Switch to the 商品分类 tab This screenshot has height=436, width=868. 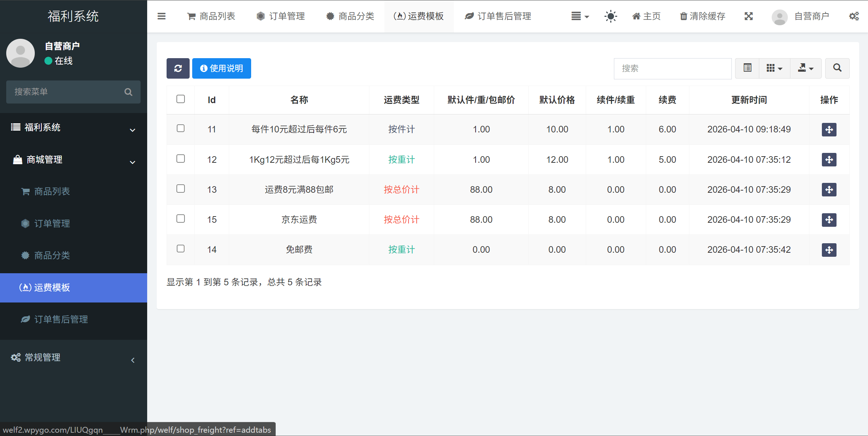[350, 16]
